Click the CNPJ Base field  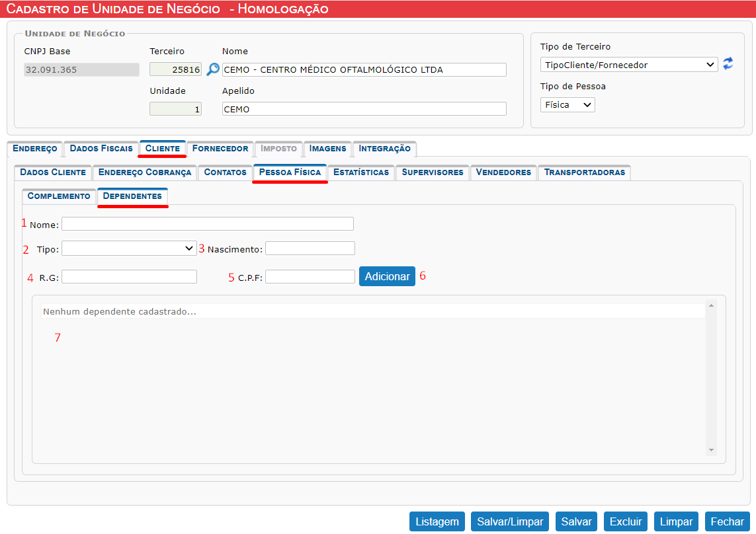81,69
